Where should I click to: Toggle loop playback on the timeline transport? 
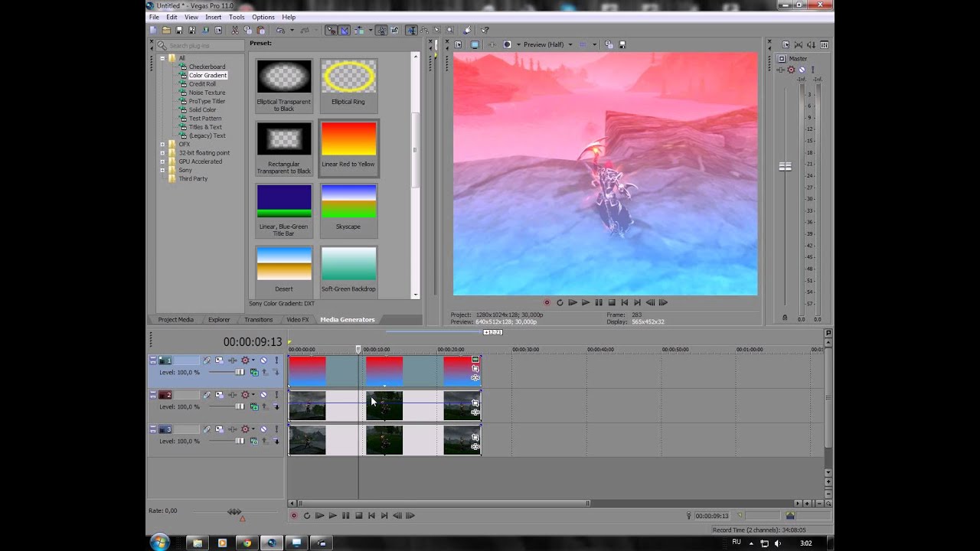tap(306, 516)
